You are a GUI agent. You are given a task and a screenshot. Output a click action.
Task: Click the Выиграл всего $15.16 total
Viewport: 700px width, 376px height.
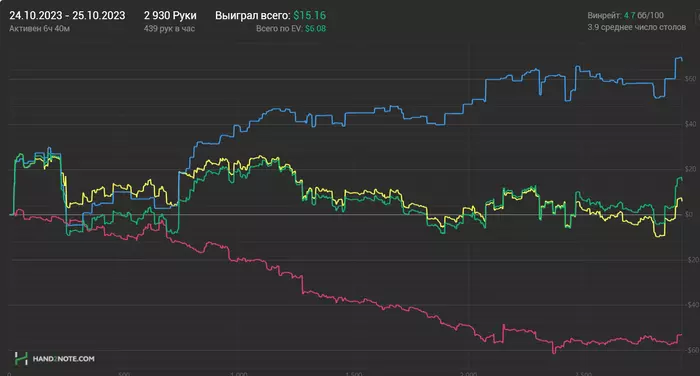pyautogui.click(x=271, y=16)
